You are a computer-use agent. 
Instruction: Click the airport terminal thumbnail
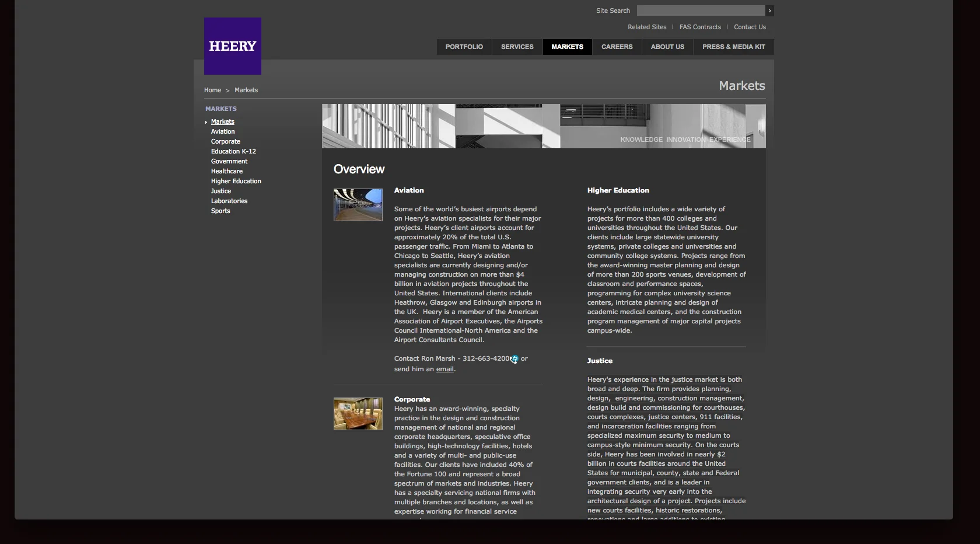tap(357, 205)
